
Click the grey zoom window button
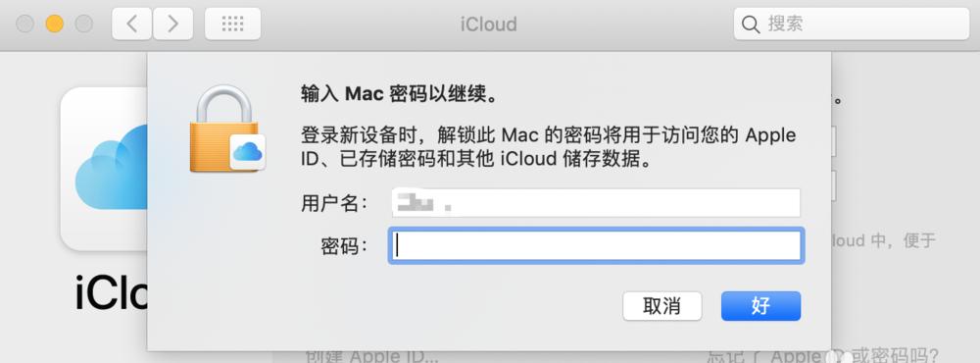pos(83,25)
